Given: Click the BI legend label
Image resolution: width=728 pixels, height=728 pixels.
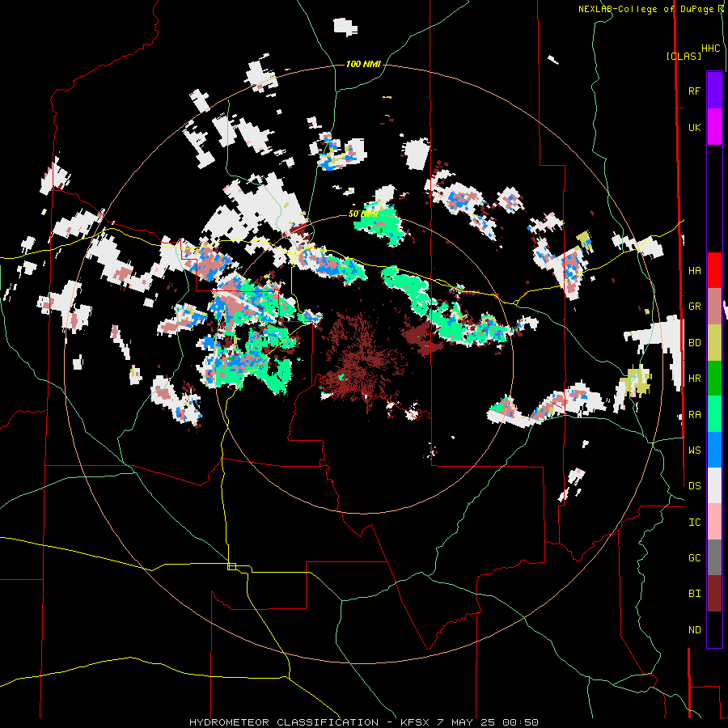Looking at the screenshot, I should click(694, 594).
